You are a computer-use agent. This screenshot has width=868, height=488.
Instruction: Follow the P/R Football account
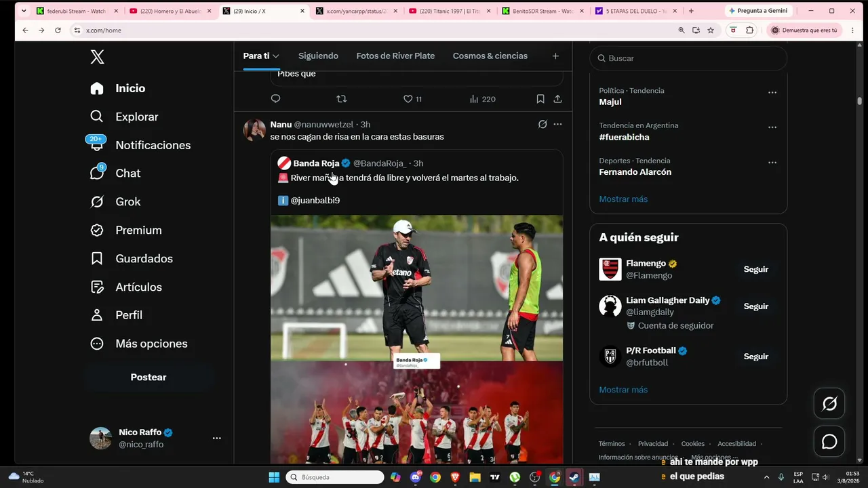[x=756, y=357]
